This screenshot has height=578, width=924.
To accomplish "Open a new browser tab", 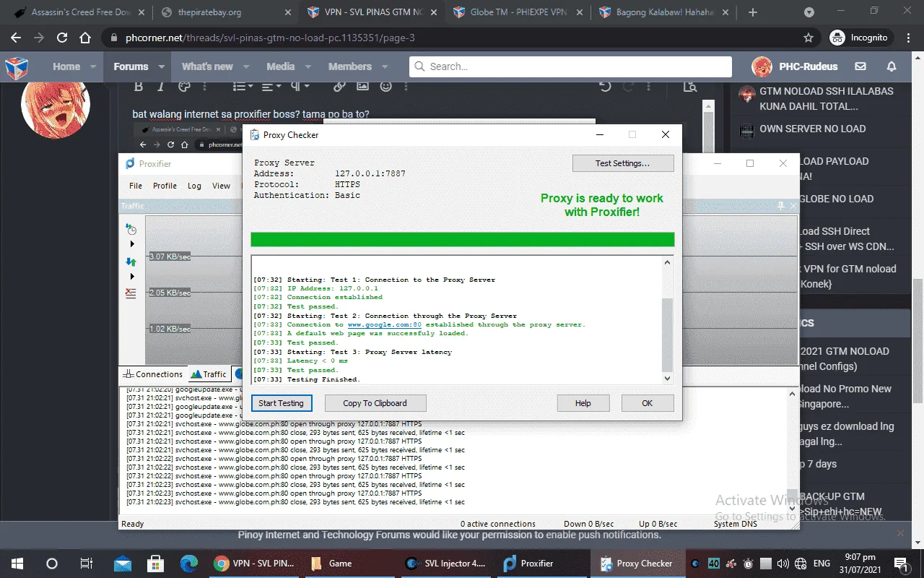I will click(753, 12).
